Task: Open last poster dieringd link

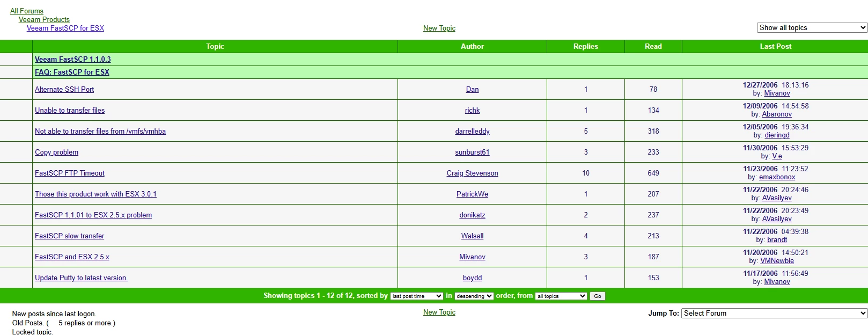Action: [x=777, y=135]
